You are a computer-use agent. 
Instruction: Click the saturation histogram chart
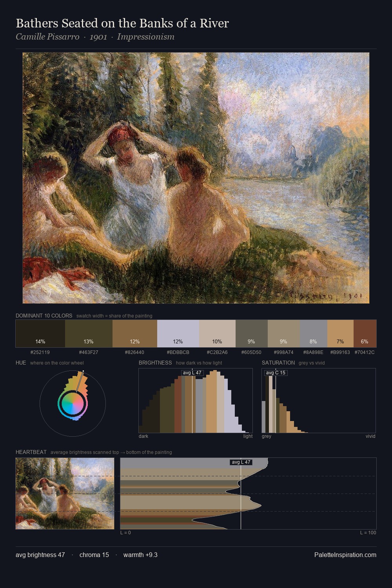click(319, 401)
